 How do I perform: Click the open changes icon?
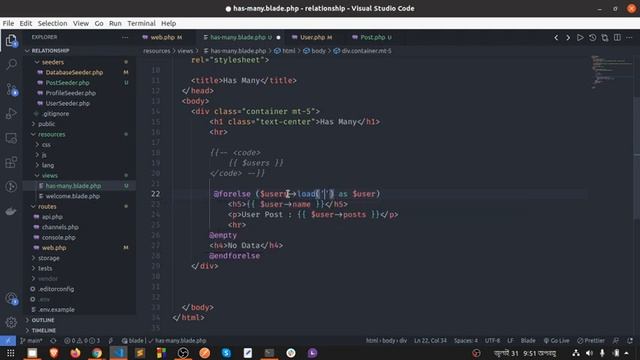(x=604, y=38)
